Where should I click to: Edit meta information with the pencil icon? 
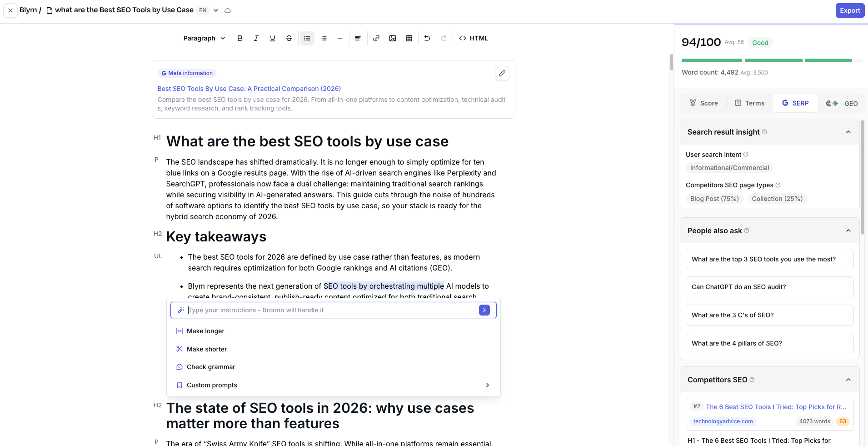point(502,73)
